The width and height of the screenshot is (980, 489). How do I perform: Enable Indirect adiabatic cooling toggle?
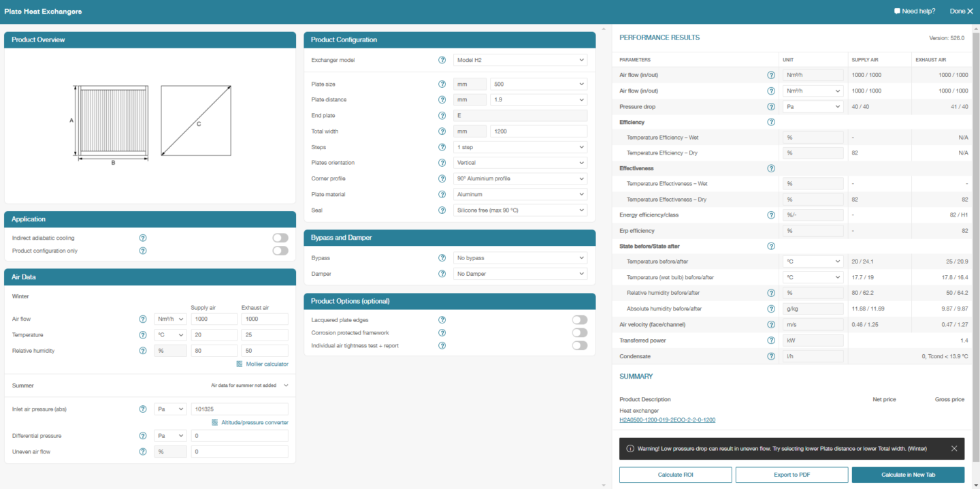[x=280, y=238]
